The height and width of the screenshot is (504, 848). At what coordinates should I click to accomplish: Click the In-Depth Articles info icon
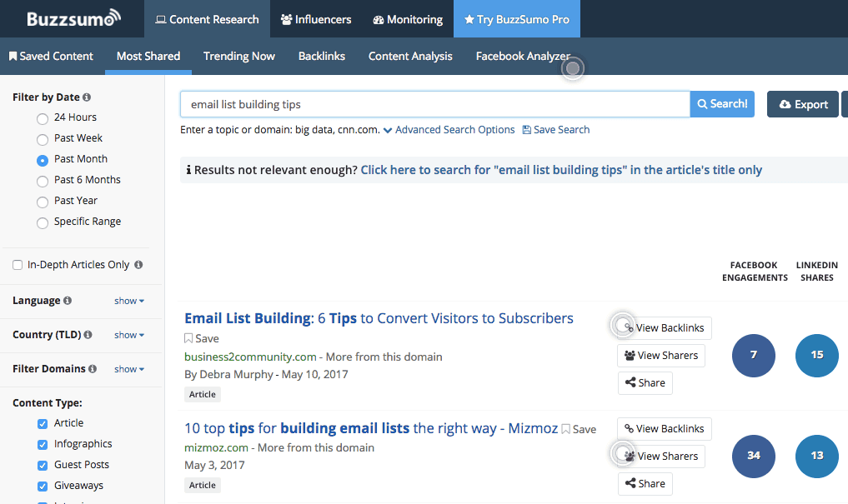(138, 265)
